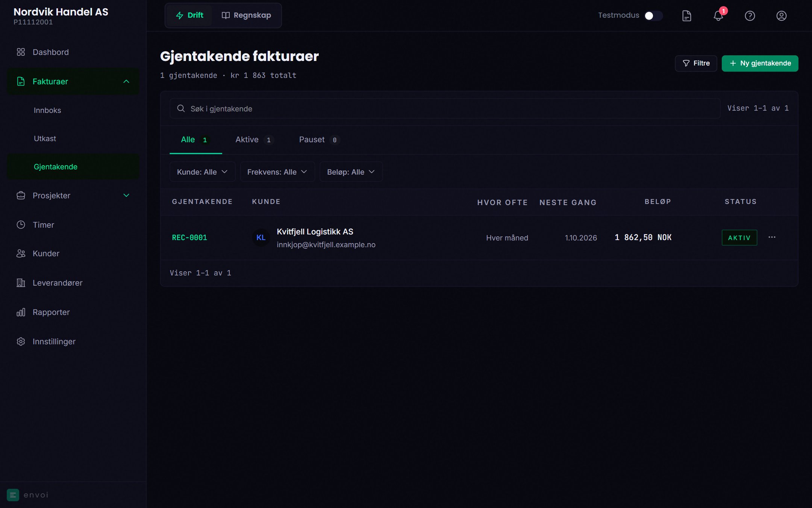
Task: Toggle the Testmodus switch
Action: 653,15
